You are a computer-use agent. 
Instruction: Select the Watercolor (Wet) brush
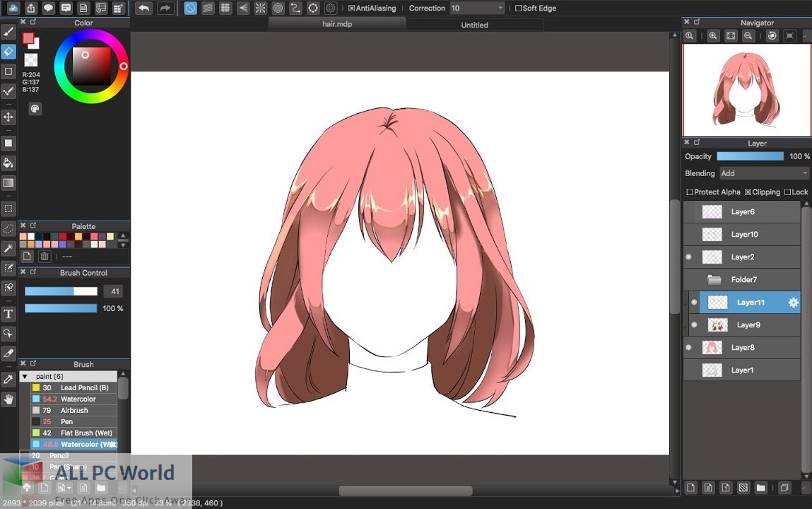(x=78, y=444)
